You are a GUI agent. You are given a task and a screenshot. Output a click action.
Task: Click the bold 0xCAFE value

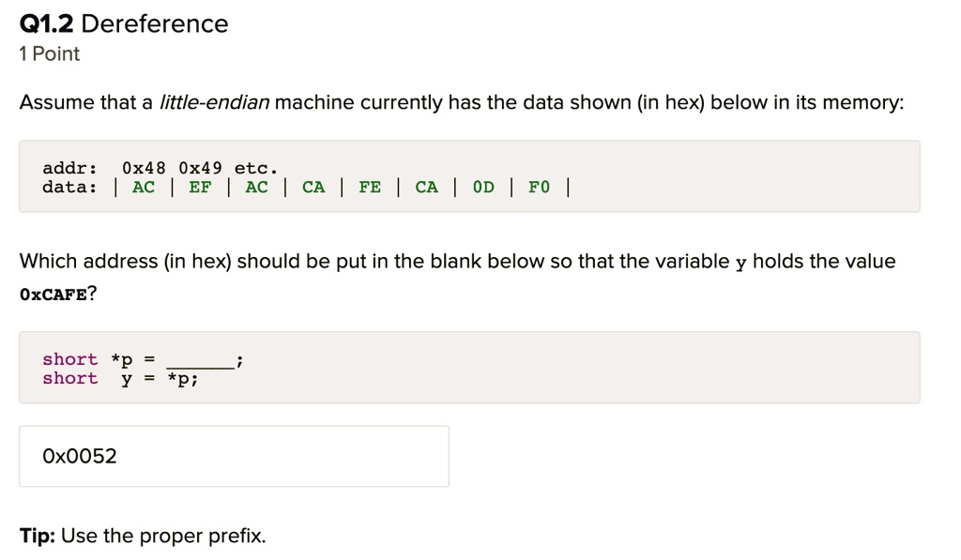53,295
